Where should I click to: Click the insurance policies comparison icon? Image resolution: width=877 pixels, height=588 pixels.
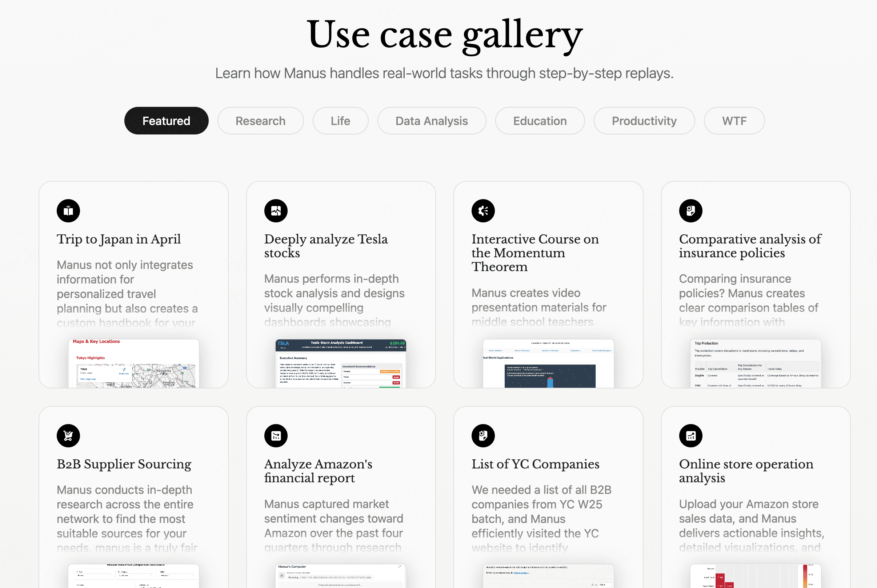(x=690, y=211)
